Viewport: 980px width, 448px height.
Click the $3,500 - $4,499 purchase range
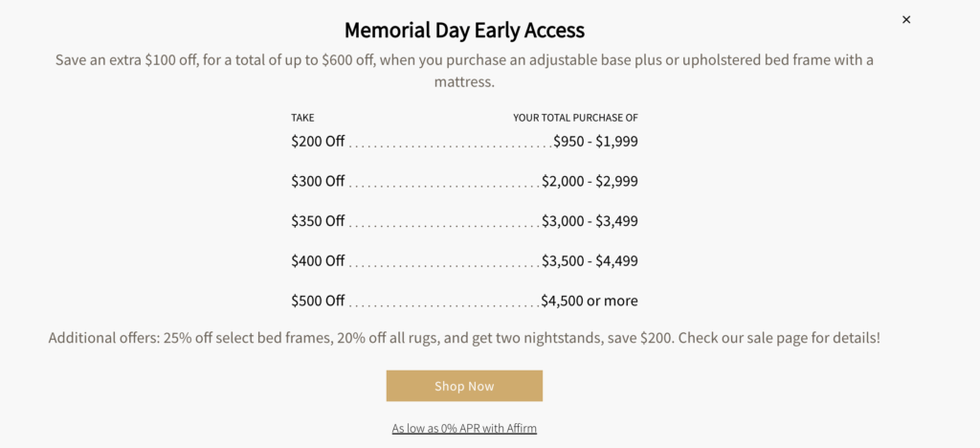click(x=590, y=260)
